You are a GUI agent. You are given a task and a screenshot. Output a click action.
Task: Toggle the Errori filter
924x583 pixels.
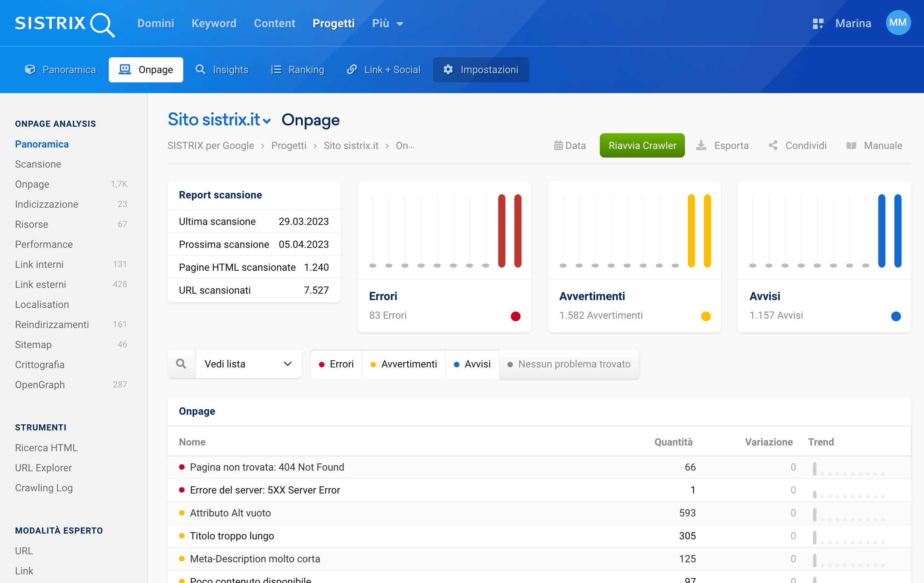point(336,364)
